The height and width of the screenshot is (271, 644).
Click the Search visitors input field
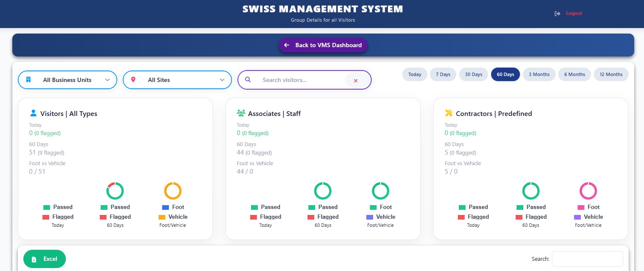302,80
